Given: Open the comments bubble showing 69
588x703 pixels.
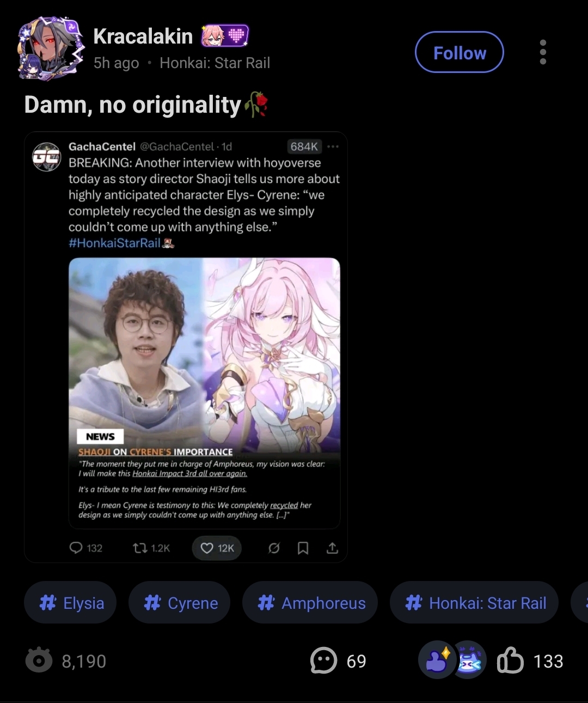Looking at the screenshot, I should [338, 661].
